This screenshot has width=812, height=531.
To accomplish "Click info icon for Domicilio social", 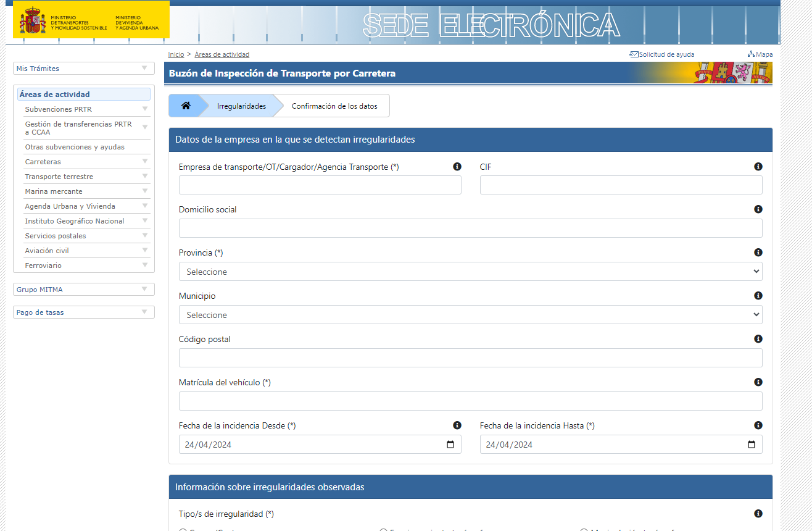I will pyautogui.click(x=758, y=209).
